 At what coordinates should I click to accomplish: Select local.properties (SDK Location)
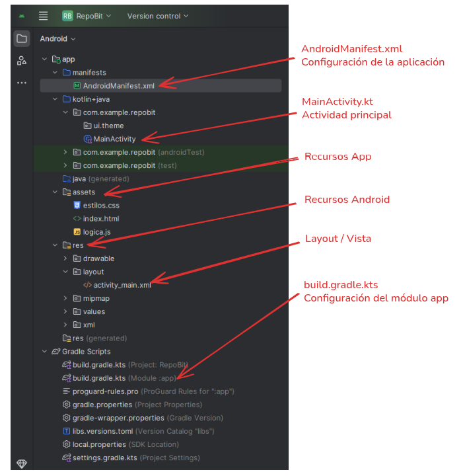pyautogui.click(x=125, y=445)
